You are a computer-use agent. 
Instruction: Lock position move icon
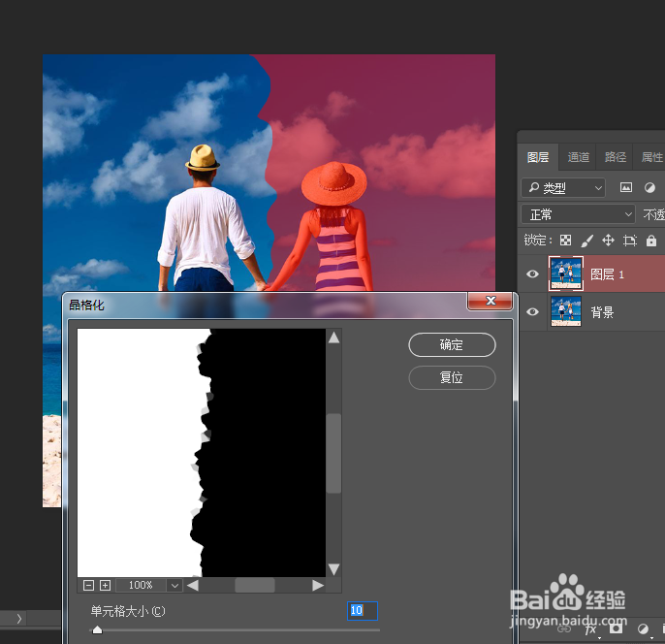(608, 241)
